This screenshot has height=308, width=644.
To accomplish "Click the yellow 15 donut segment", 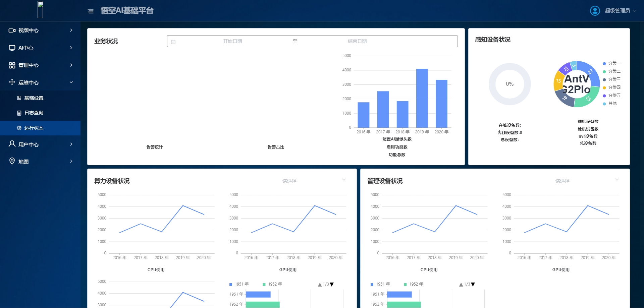I will coord(558,81).
